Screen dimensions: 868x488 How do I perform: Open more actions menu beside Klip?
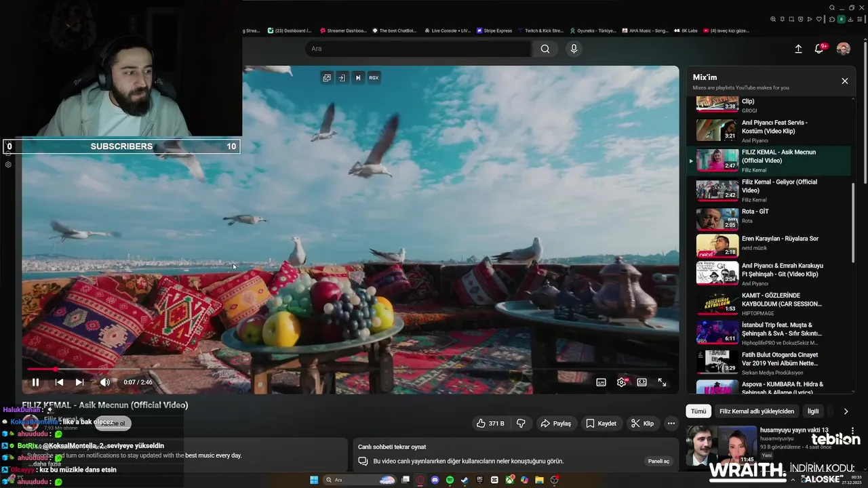point(671,423)
